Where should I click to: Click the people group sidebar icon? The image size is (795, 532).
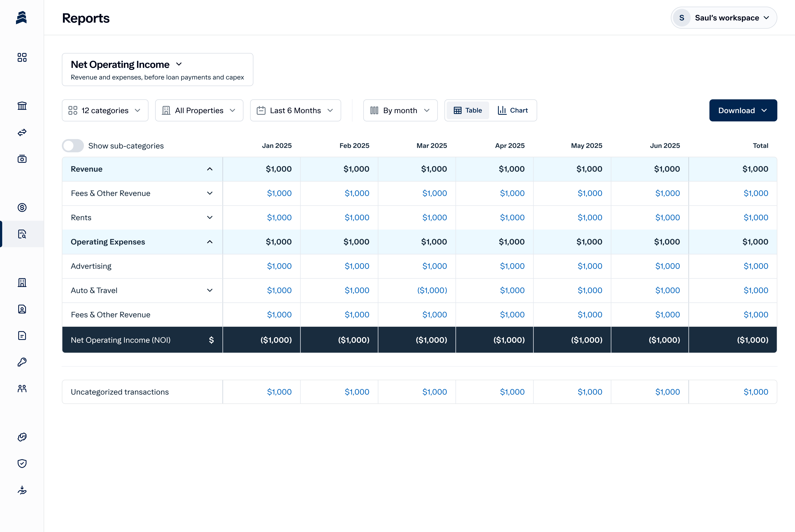[22, 389]
